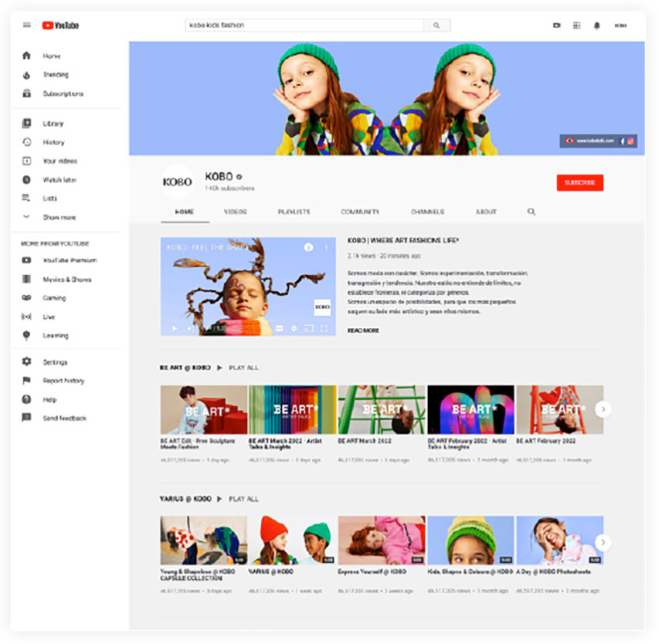The image size is (659, 644).
Task: Switch to the Channels tab
Action: click(x=427, y=212)
